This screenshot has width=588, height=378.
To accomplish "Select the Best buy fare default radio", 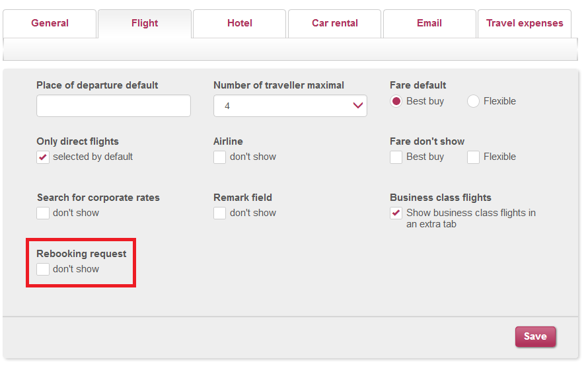I will (396, 101).
